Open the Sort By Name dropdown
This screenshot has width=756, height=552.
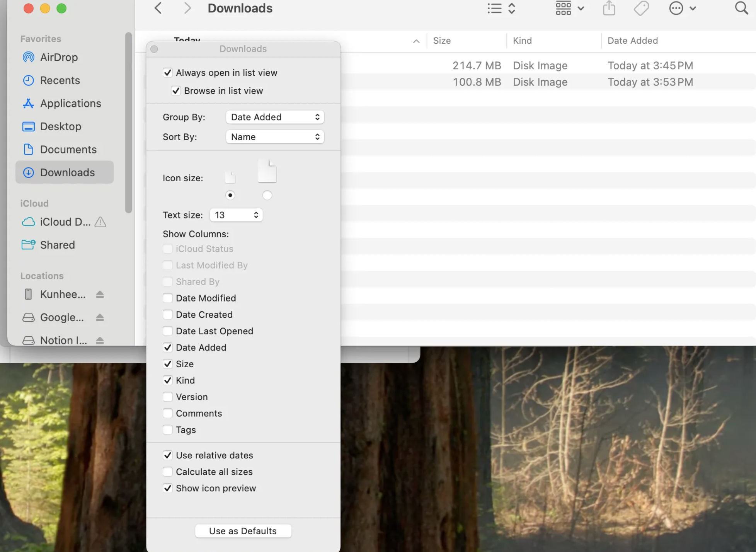pos(274,137)
